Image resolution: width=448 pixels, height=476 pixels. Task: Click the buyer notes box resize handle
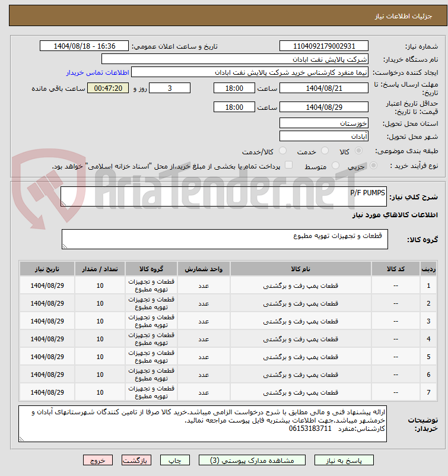22,439
